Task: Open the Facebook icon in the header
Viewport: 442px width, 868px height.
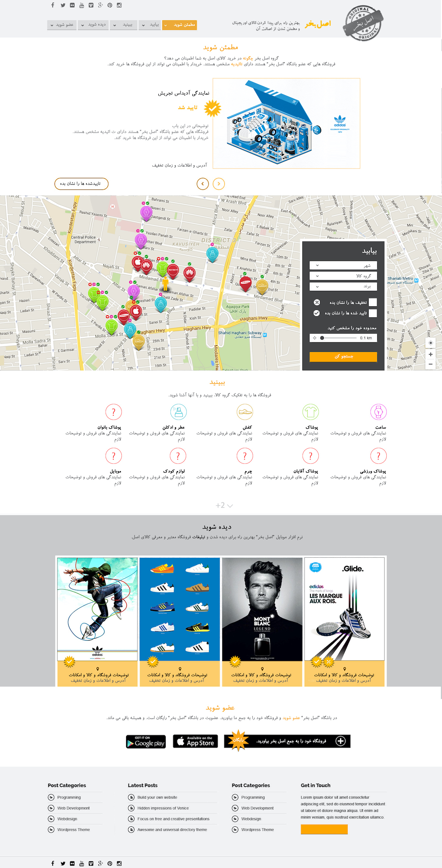Action: pos(53,5)
